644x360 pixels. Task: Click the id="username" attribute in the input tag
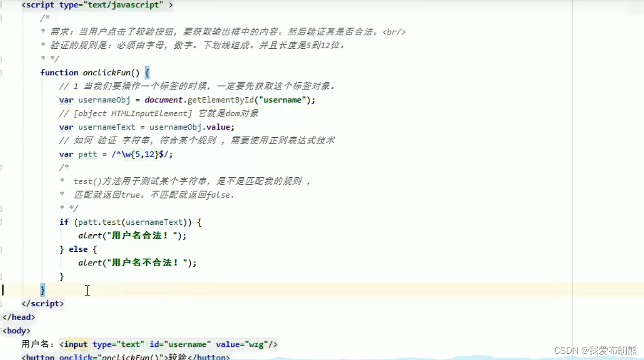point(180,345)
